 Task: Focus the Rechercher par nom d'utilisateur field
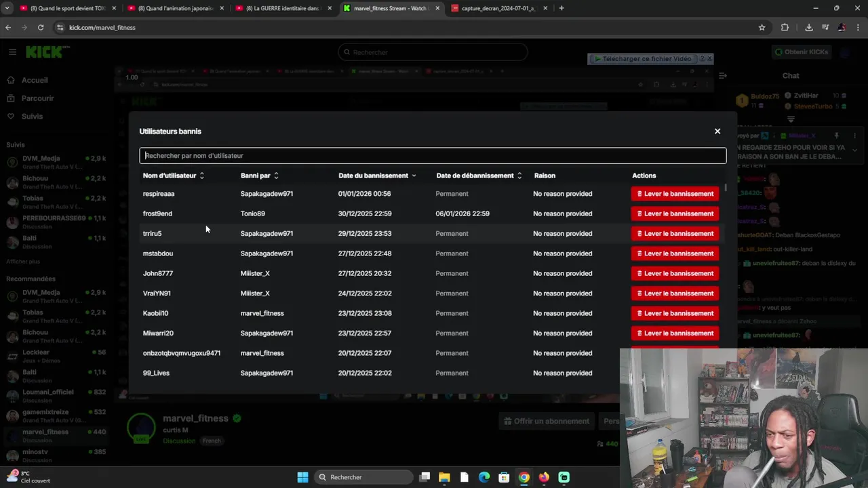433,156
